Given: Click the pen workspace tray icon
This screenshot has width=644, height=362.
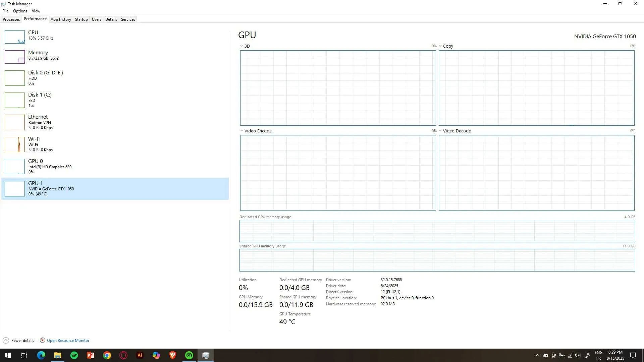Looking at the screenshot, I should [587, 355].
